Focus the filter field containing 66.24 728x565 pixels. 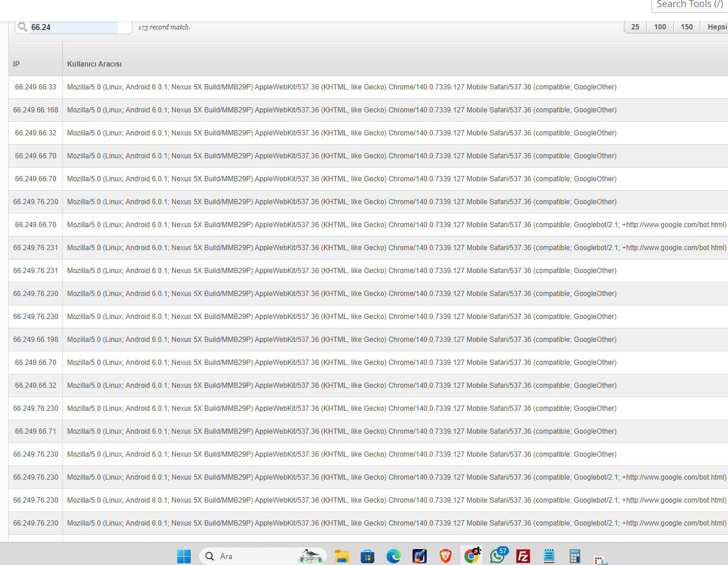pyautogui.click(x=74, y=27)
